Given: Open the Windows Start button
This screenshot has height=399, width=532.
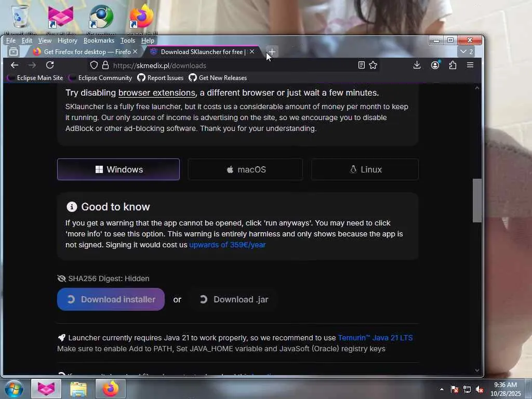Looking at the screenshot, I should [x=14, y=389].
